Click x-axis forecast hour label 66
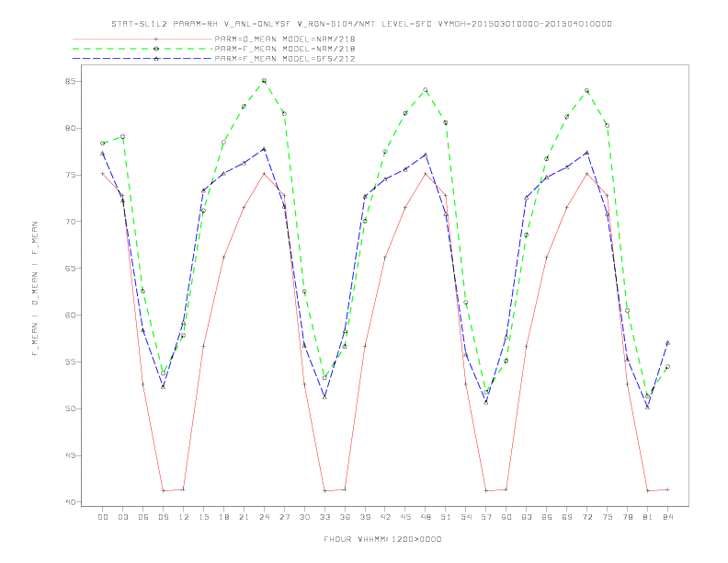This screenshot has height=563, width=728. [x=547, y=517]
